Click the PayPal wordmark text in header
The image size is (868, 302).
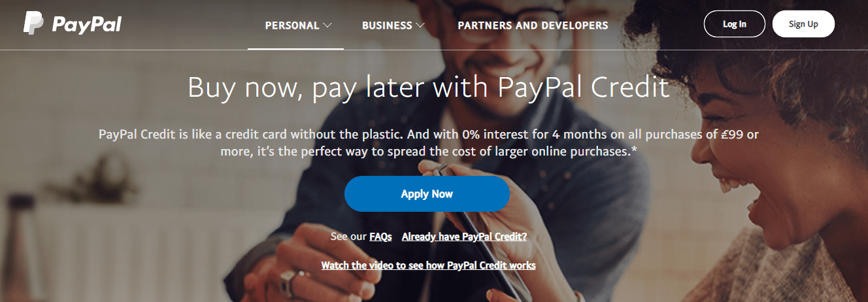86,24
